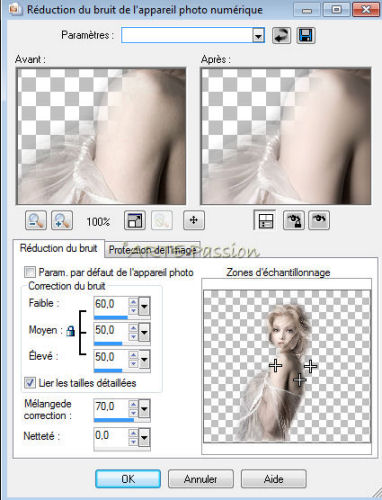
Task: Confirm with the OK button
Action: [x=128, y=479]
